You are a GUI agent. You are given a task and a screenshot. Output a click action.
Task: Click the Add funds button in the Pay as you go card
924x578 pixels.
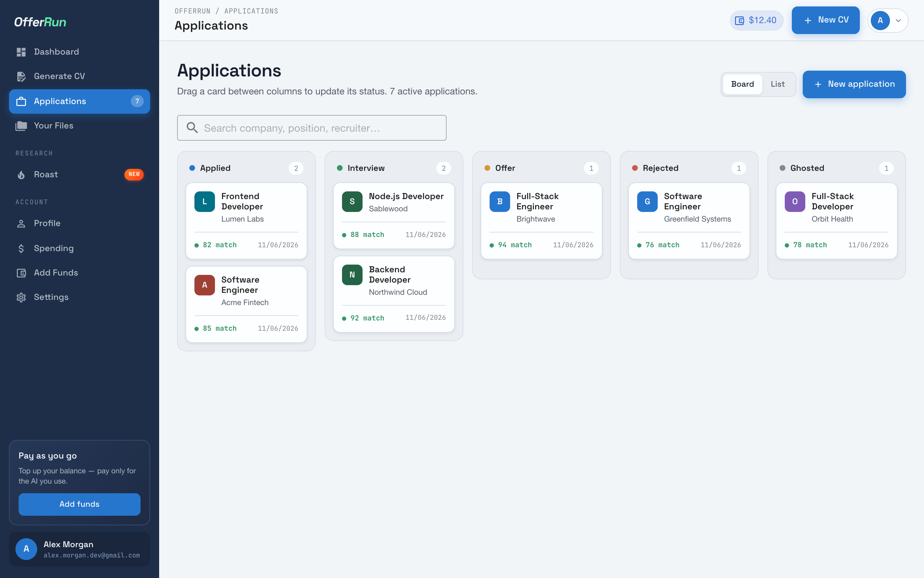click(80, 504)
